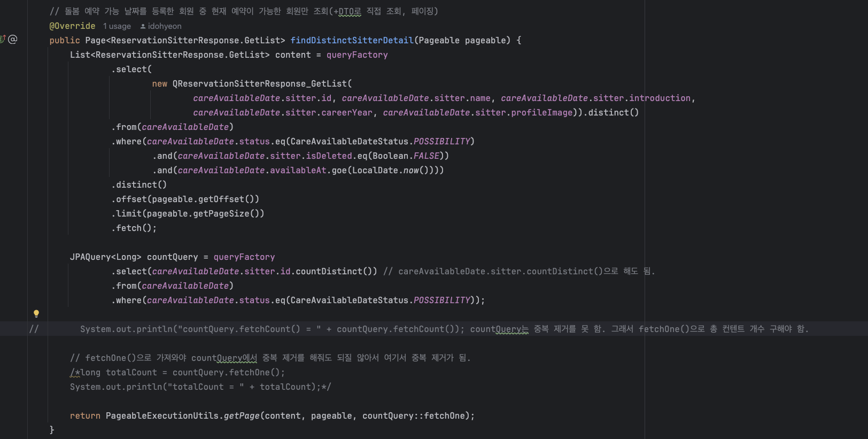Viewport: 868px width, 439px height.
Task: Click the idohyeon author inlay hint
Action: click(161, 26)
